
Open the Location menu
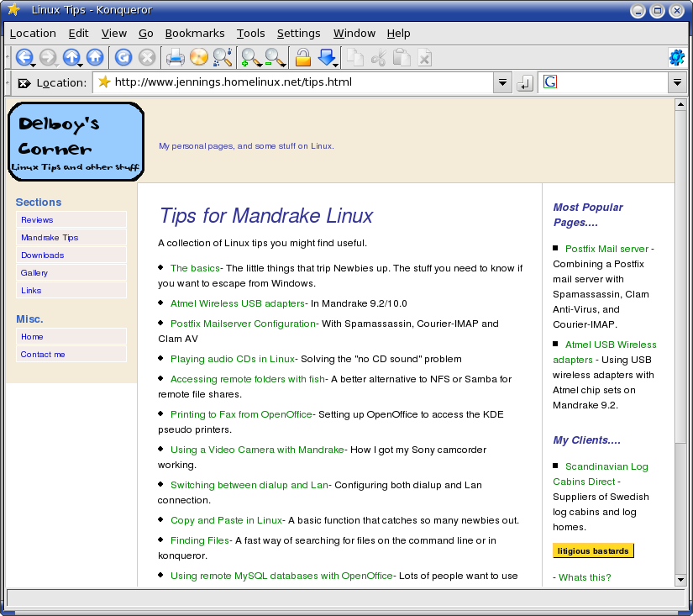coord(33,33)
